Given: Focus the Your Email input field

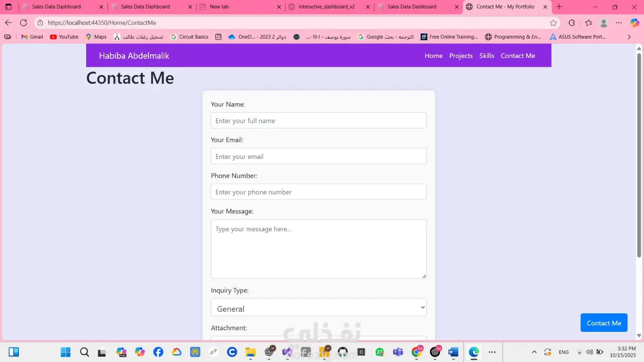Looking at the screenshot, I should pos(319,156).
